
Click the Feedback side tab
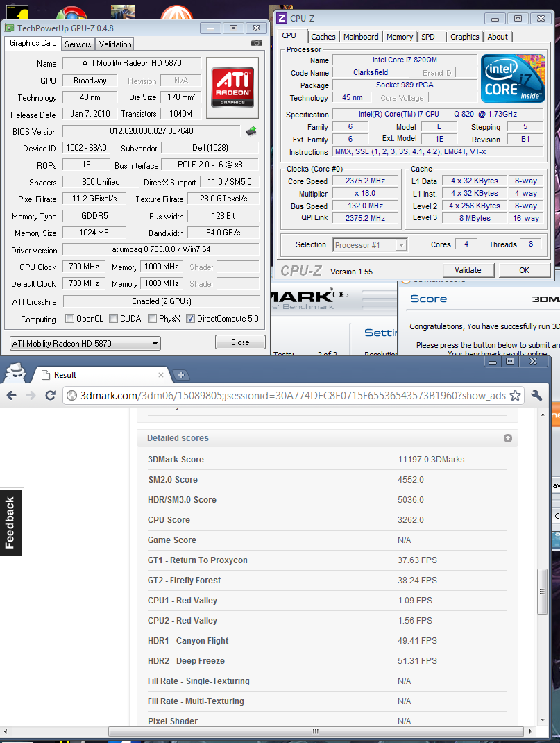click(x=10, y=523)
